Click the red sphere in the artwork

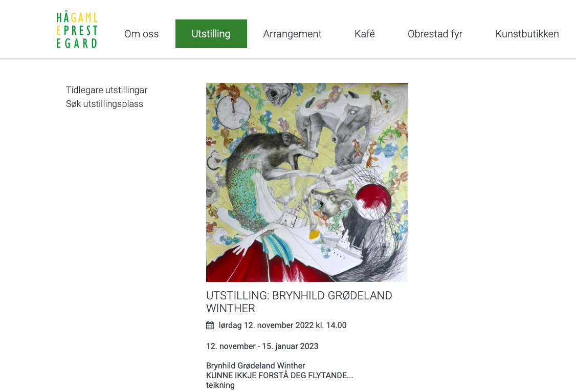point(373,201)
